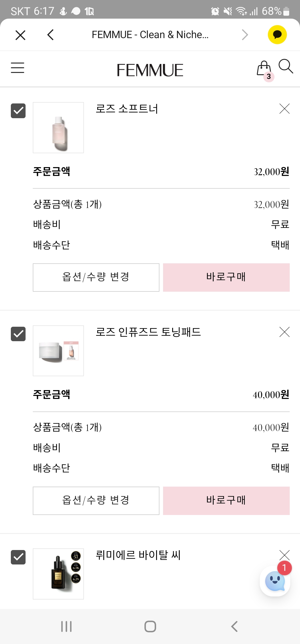300x644 pixels.
Task: Open the 로즈 소프트너 product thumbnail
Action: coord(58,128)
